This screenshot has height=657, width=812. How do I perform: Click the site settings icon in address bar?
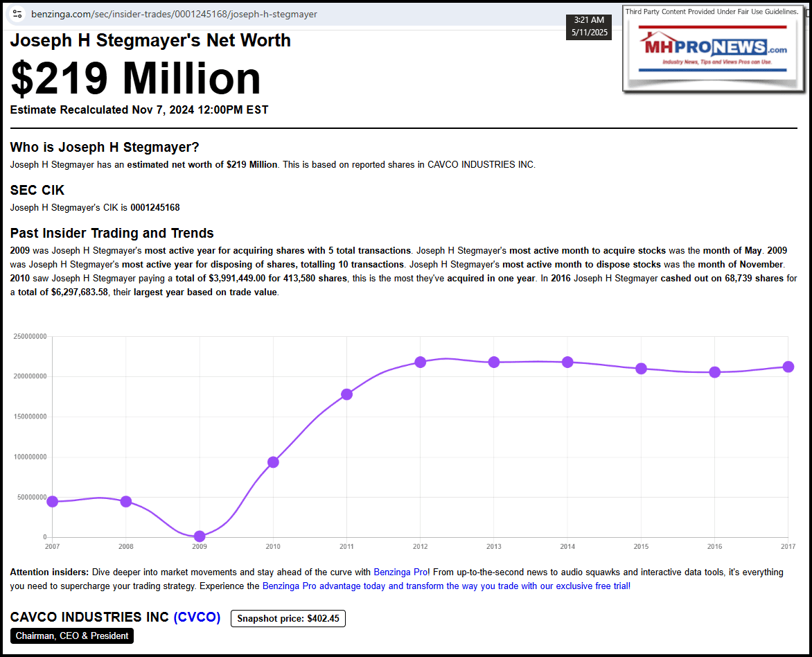pyautogui.click(x=17, y=14)
